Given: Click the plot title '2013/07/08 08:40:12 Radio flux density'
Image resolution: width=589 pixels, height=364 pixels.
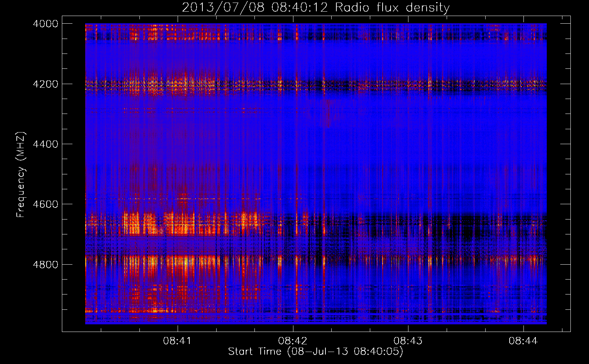Looking at the screenshot, I should coord(316,7).
